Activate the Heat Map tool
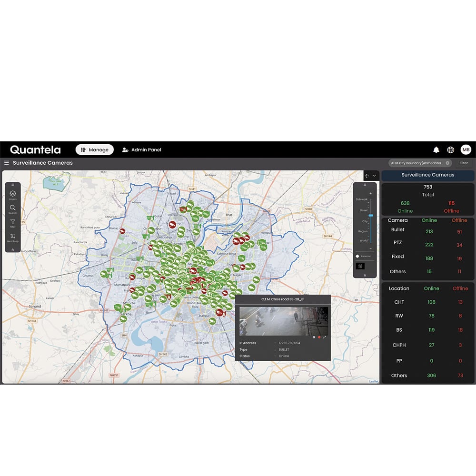Image resolution: width=476 pixels, height=476 pixels. pyautogui.click(x=13, y=237)
